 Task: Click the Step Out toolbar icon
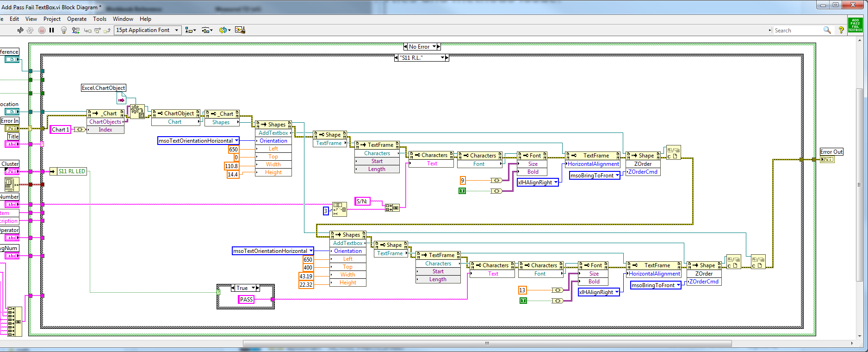[107, 30]
